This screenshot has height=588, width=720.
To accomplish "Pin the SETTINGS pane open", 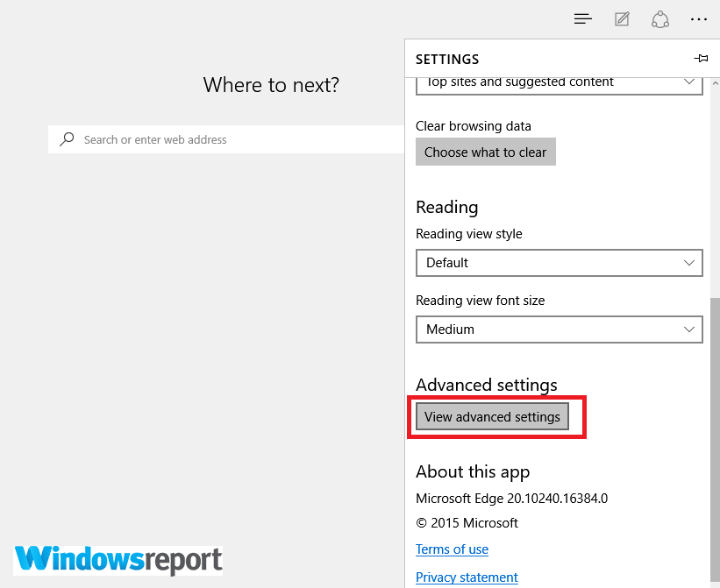I will tap(701, 58).
